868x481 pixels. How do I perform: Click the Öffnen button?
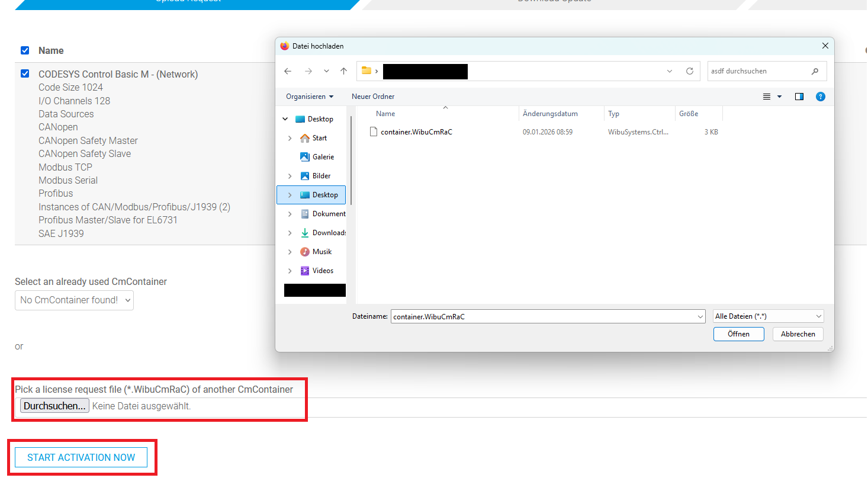click(738, 334)
